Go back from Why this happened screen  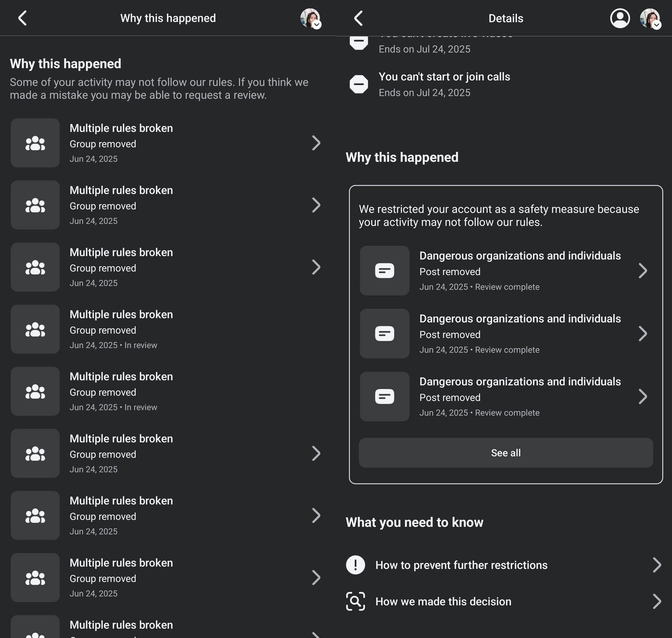point(22,18)
